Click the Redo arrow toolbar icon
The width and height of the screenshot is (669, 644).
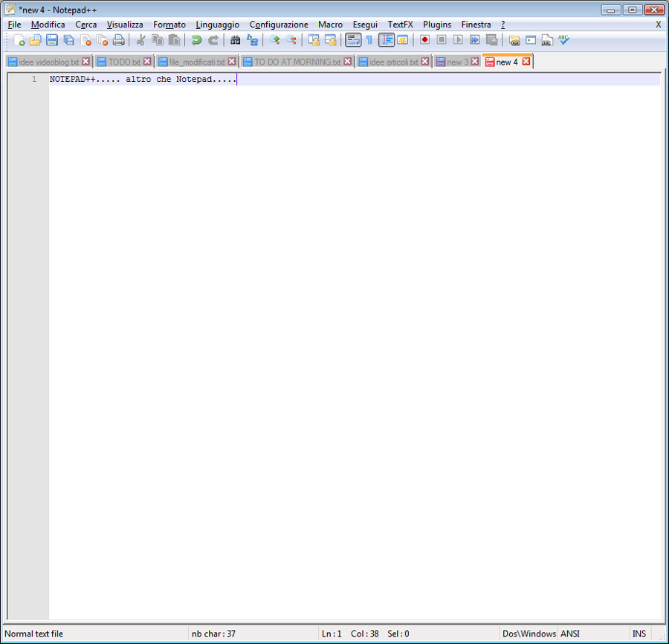click(213, 40)
